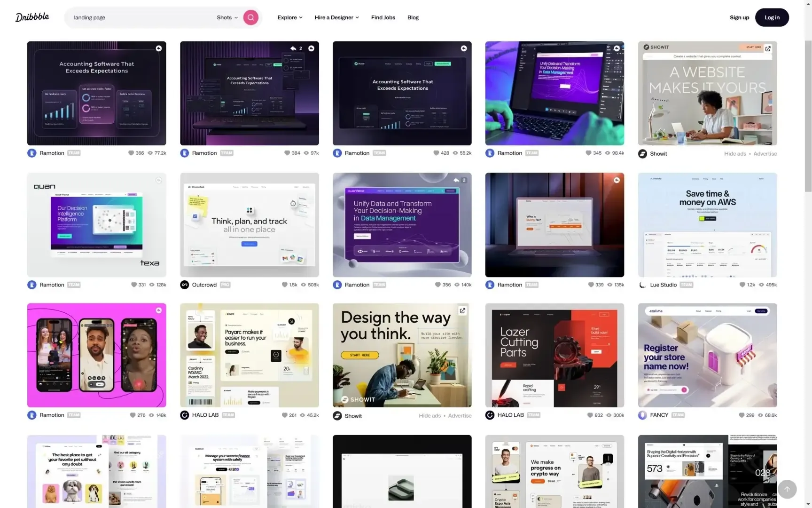Go to Find Jobs
The image size is (812, 508).
[383, 17]
